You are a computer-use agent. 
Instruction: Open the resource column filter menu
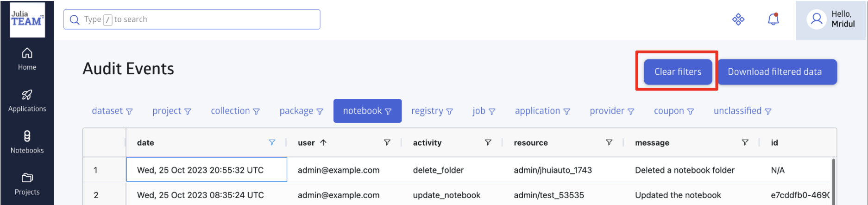pos(609,142)
